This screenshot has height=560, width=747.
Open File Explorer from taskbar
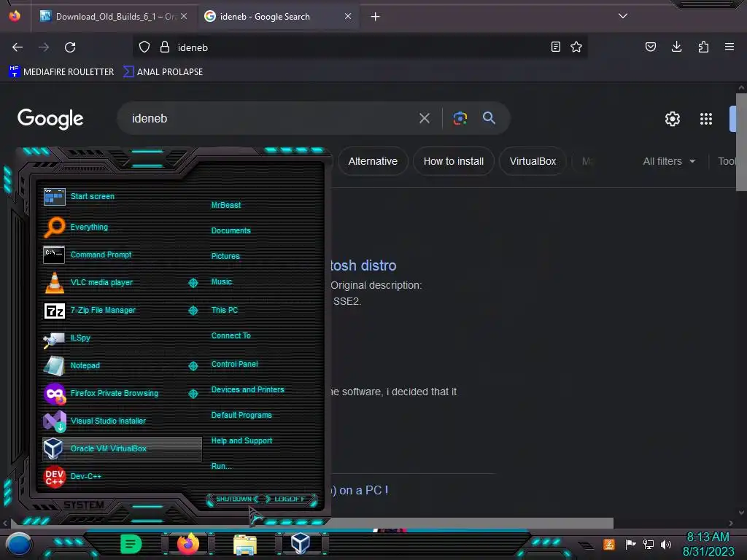click(x=245, y=545)
